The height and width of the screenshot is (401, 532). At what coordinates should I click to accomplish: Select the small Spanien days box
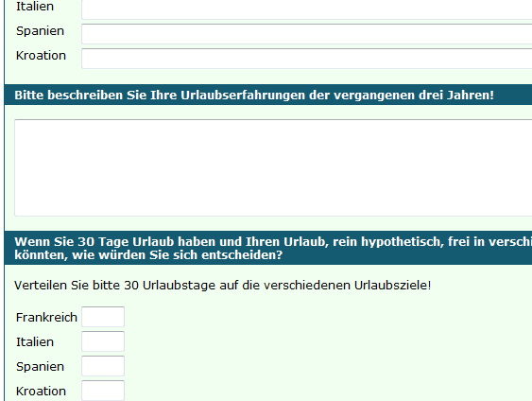click(x=103, y=366)
